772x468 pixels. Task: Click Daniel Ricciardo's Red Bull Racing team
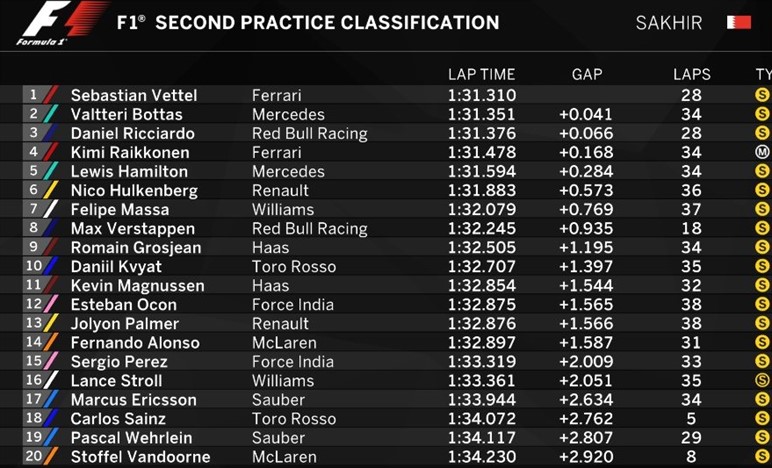pyautogui.click(x=309, y=133)
